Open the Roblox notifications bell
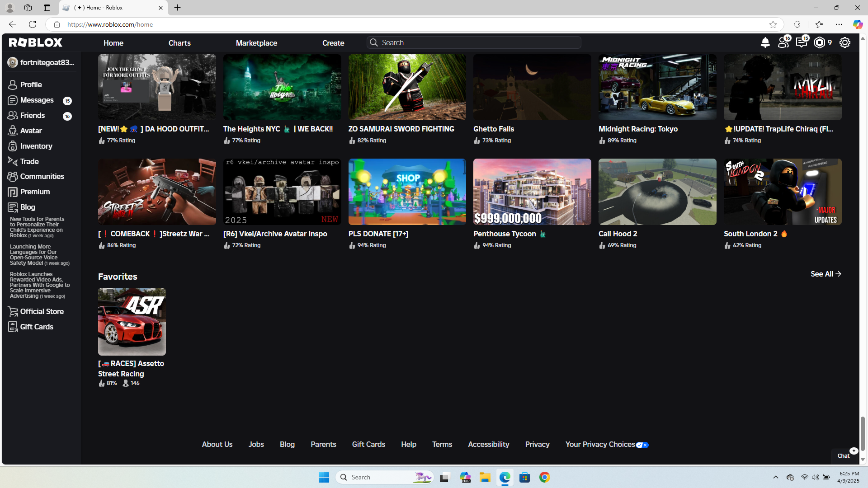This screenshot has height=488, width=868. [765, 42]
